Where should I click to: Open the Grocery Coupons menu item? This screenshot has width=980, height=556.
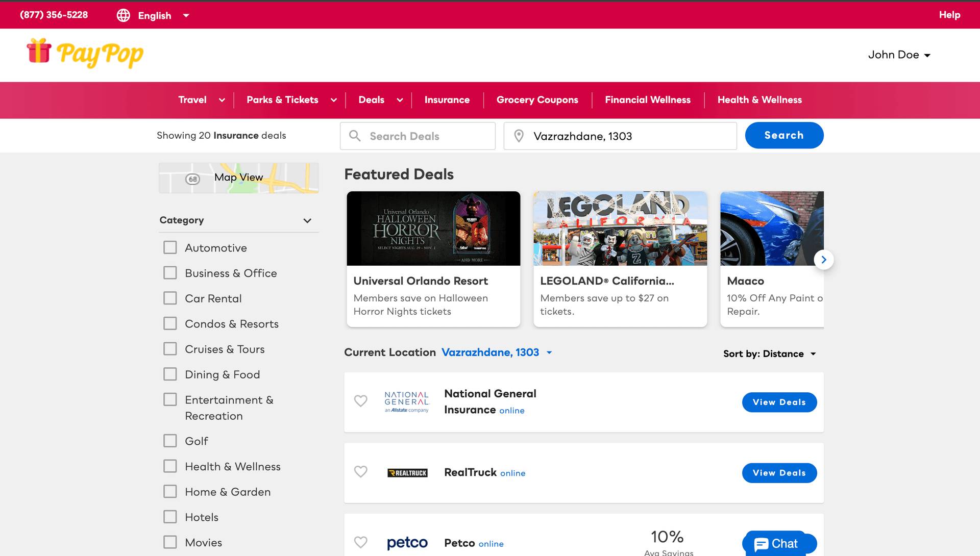coord(537,100)
